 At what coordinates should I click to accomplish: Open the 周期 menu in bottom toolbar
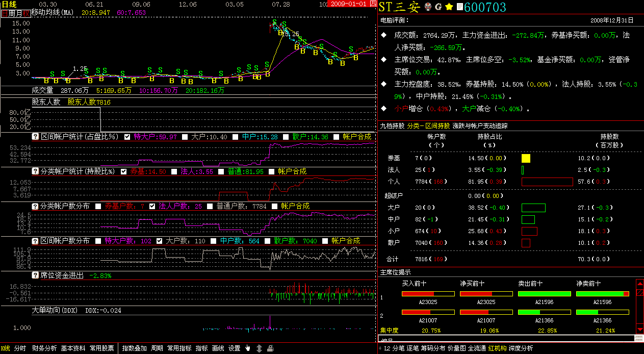(157, 348)
